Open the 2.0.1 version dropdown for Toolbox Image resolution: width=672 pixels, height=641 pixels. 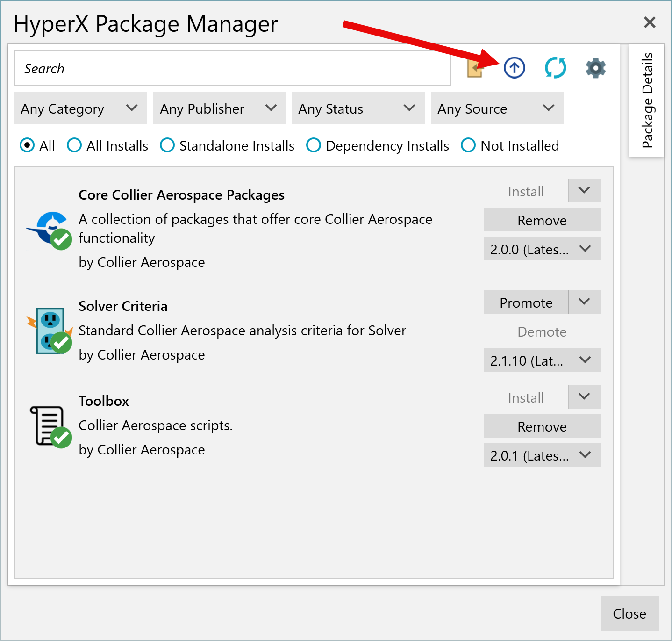[542, 455]
